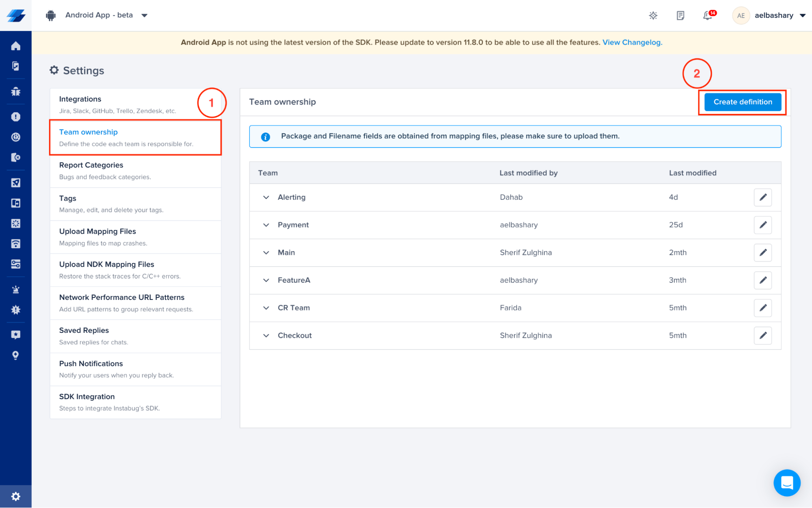Click the 25d value in Payment row
This screenshot has width=812, height=508.
pyautogui.click(x=676, y=225)
